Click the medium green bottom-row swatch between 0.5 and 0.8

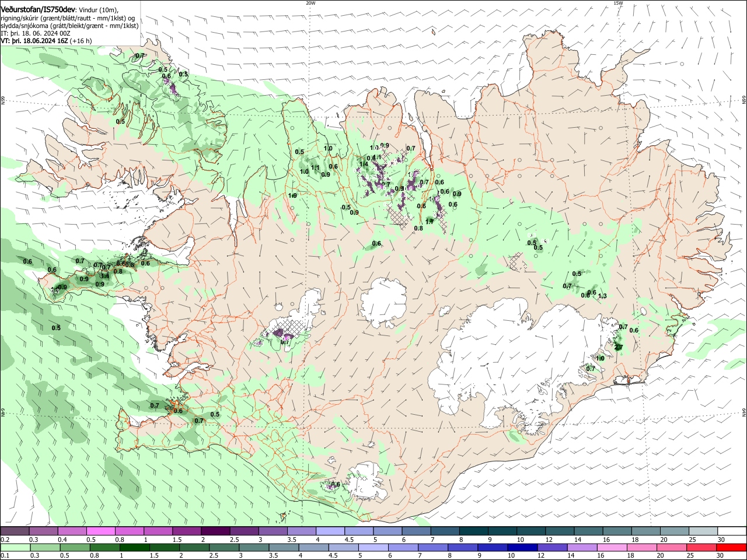point(75,548)
